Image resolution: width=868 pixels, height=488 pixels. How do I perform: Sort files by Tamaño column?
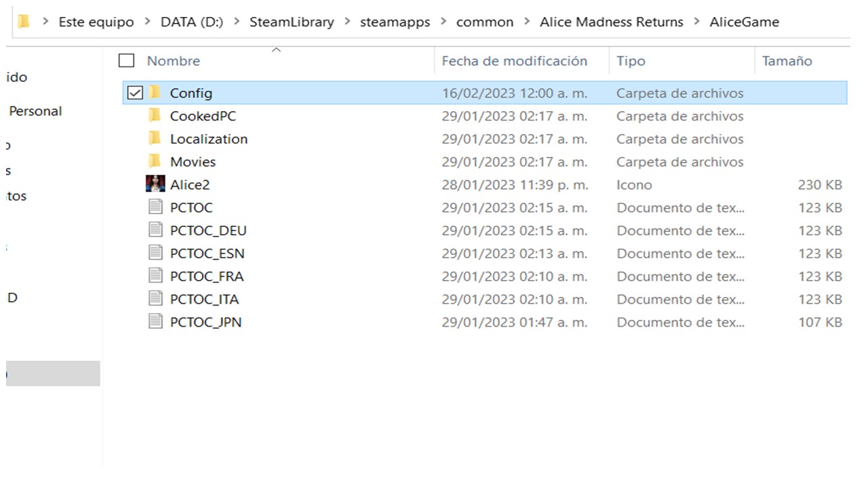click(787, 61)
